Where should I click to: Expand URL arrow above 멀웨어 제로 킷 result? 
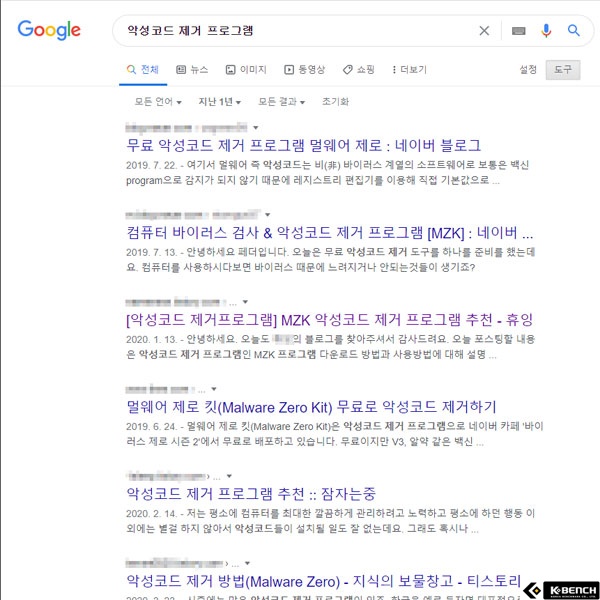(214, 389)
